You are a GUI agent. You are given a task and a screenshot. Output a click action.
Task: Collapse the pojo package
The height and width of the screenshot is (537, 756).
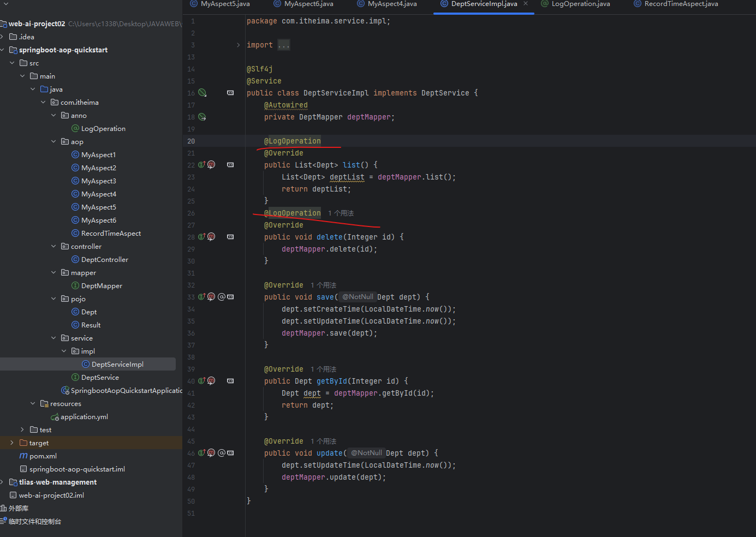pos(53,299)
